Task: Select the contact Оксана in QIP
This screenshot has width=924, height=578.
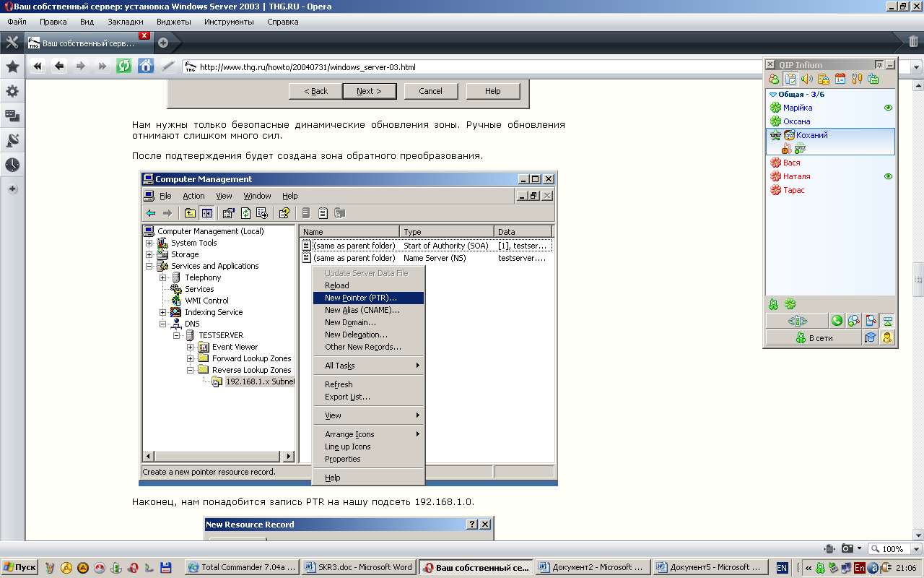Action: [x=796, y=121]
